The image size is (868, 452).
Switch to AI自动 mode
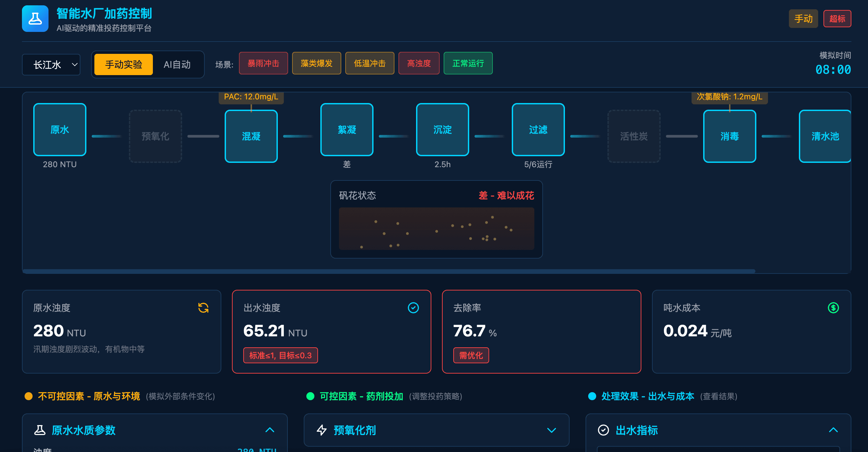177,64
